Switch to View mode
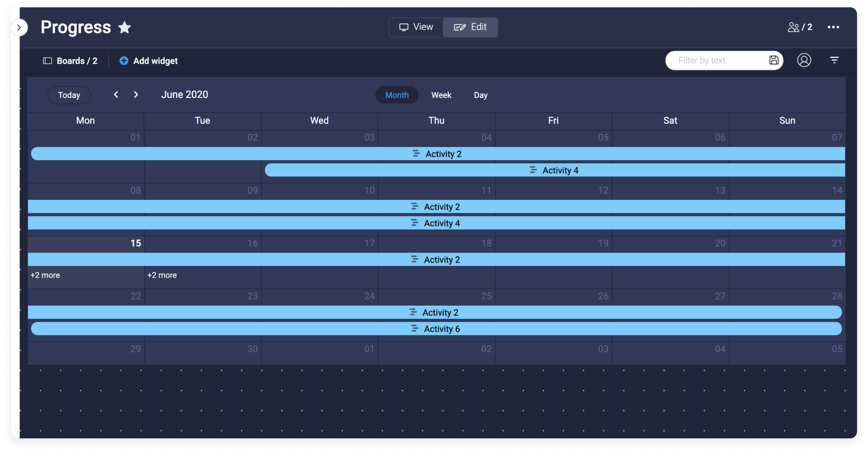 416,27
